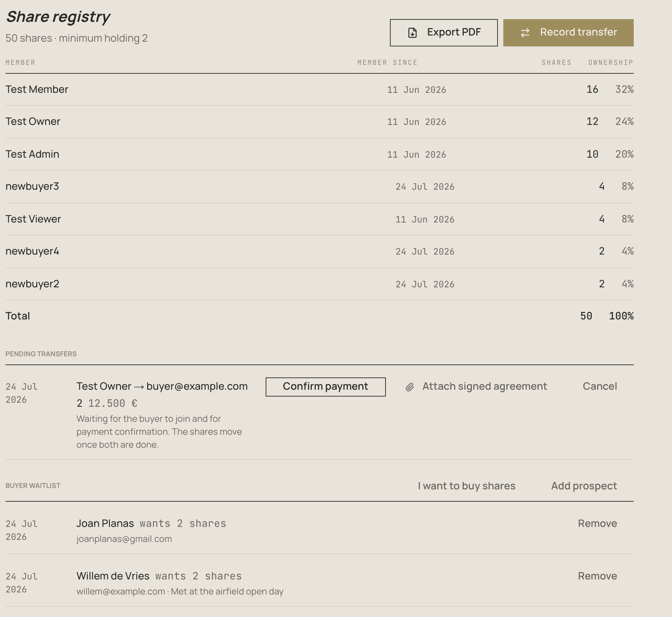The height and width of the screenshot is (617, 672).
Task: Click the swap arrows icon in Record transfer
Action: pyautogui.click(x=525, y=33)
